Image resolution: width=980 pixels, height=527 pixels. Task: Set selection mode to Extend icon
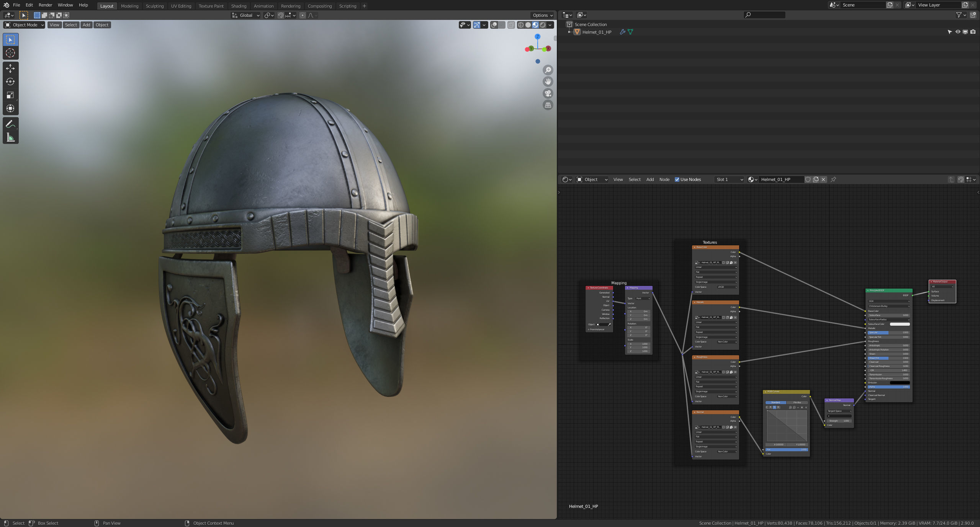click(44, 15)
